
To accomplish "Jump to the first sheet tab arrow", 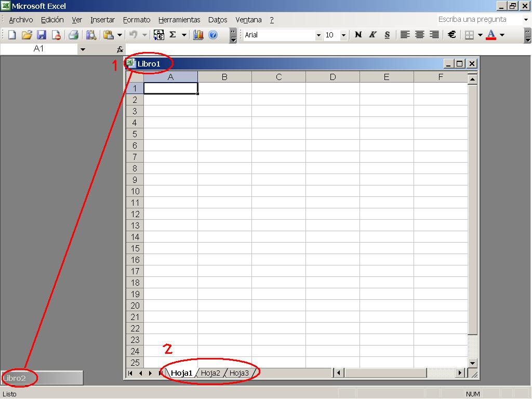I will 130,373.
